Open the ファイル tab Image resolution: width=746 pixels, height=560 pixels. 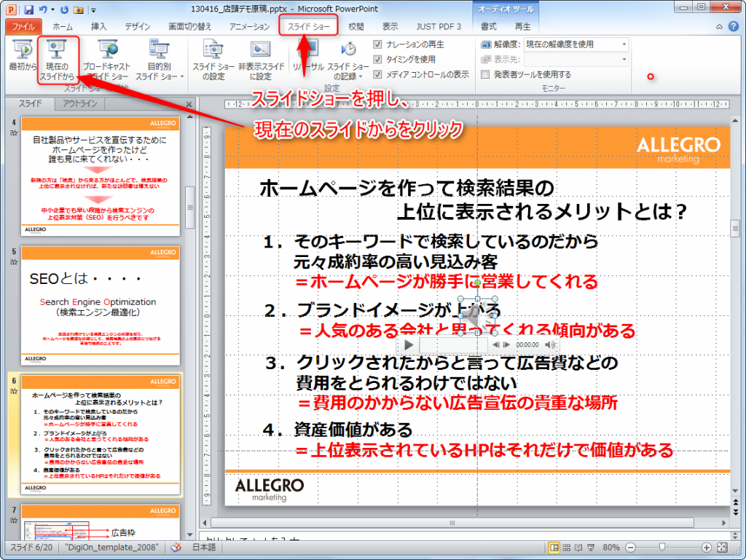coord(23,27)
